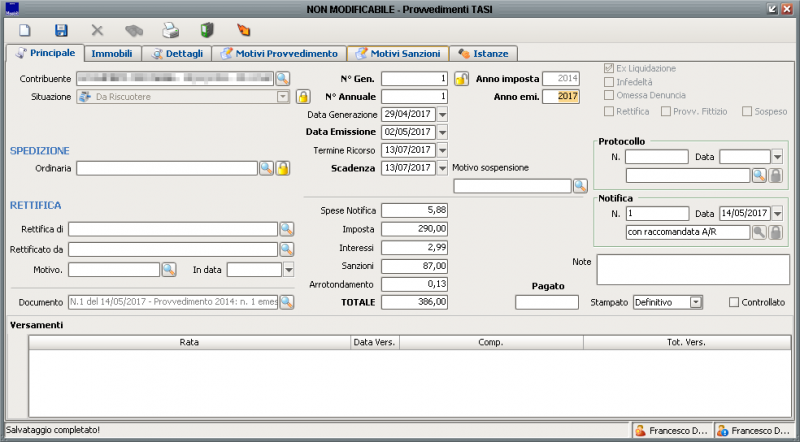Click the unlock icon next to N° Gen.
800x442 pixels.
click(461, 78)
